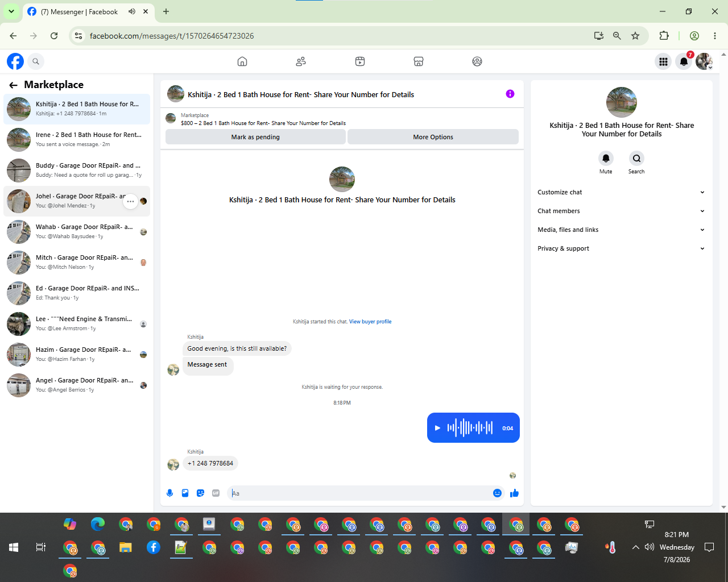The height and width of the screenshot is (582, 728).
Task: Expand Media, files and links section
Action: point(621,230)
